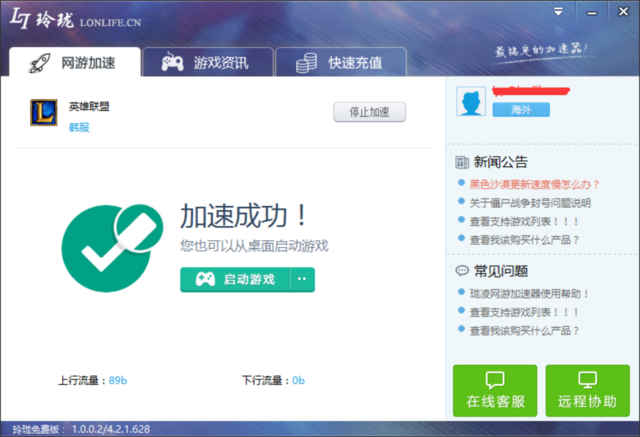Open 查看我该购买什么产品 under 新闻公告
The image size is (640, 437).
coord(524,240)
